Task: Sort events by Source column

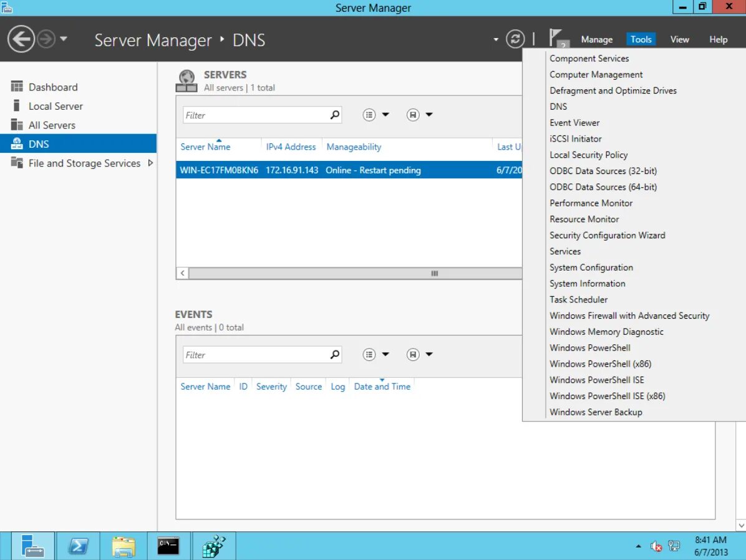Action: tap(308, 387)
